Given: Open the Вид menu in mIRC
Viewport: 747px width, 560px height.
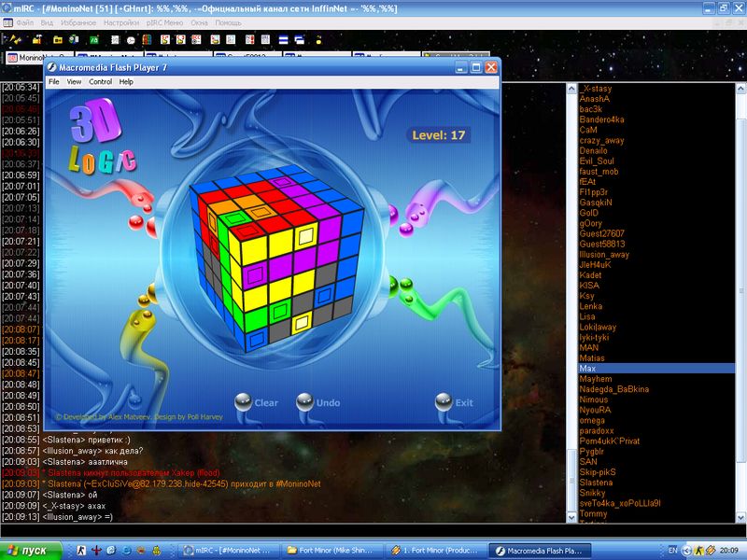Looking at the screenshot, I should click(x=47, y=22).
